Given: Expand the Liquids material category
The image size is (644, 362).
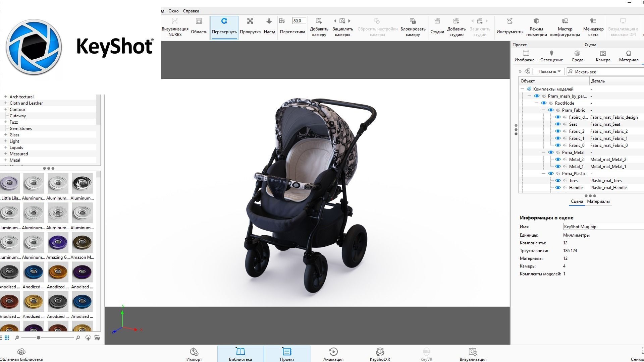Looking at the screenshot, I should tap(6, 147).
